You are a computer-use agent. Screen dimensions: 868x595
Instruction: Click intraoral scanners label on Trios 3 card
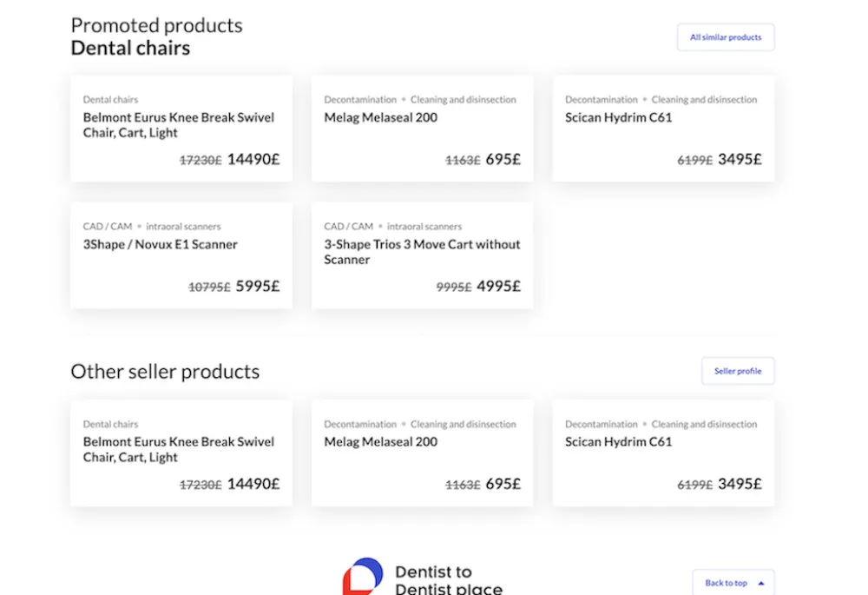click(424, 227)
